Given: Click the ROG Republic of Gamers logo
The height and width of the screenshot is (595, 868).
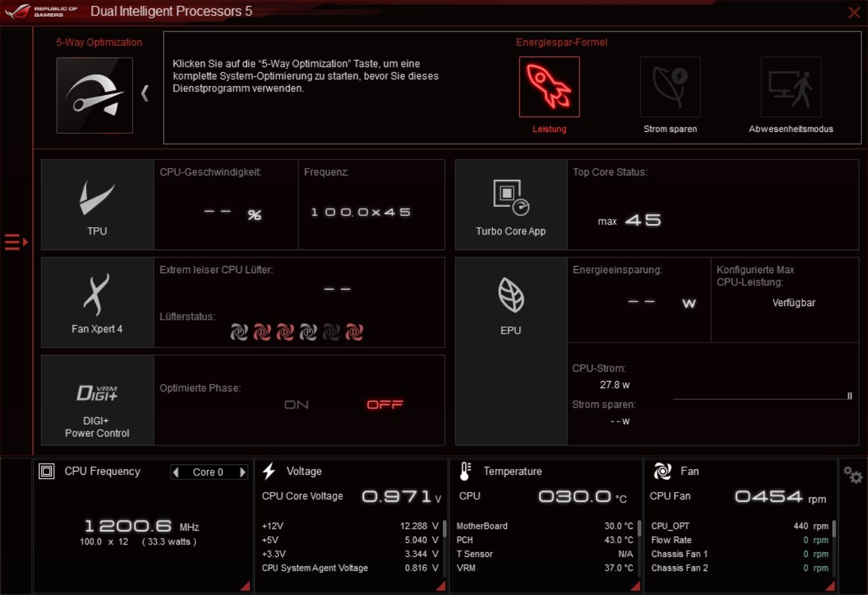Looking at the screenshot, I should pos(41,11).
